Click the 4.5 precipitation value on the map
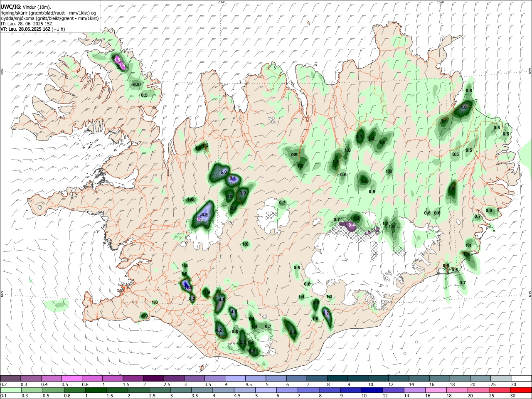 pos(222,299)
